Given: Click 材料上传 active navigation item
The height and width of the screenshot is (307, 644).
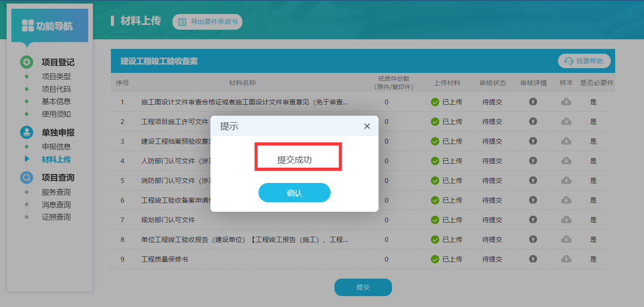Looking at the screenshot, I should [56, 159].
